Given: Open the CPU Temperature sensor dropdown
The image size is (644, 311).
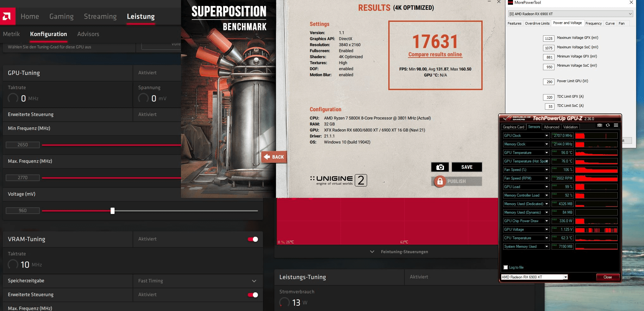Looking at the screenshot, I should point(547,238).
